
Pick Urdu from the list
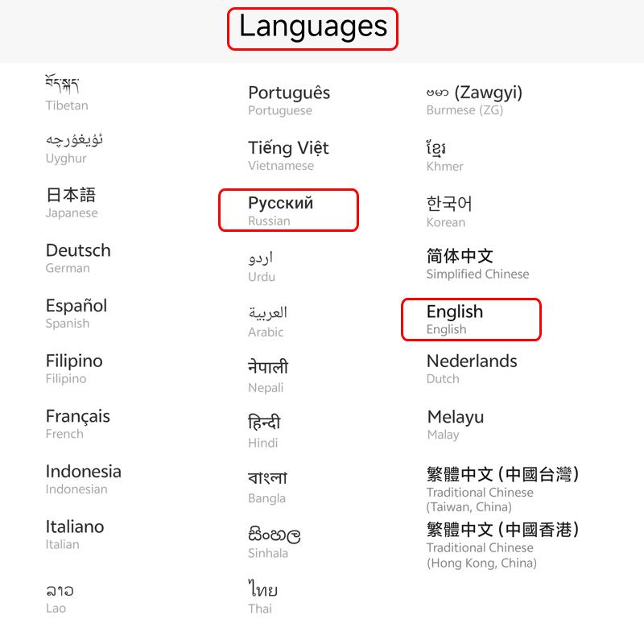pyautogui.click(x=262, y=266)
